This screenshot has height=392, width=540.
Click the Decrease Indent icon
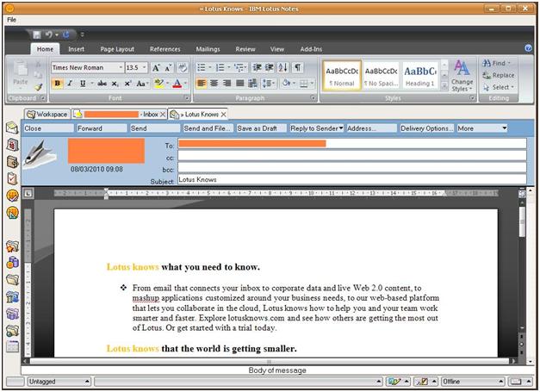click(257, 67)
